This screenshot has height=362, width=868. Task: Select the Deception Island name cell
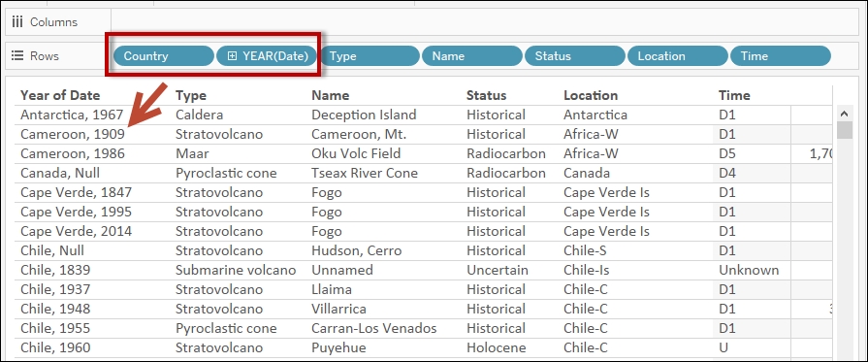pos(364,115)
